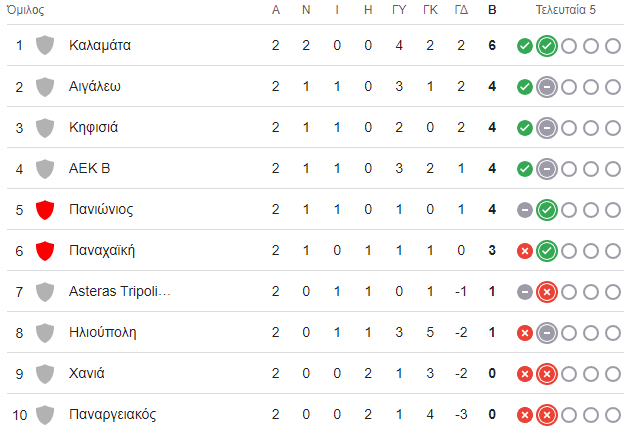This screenshot has width=641, height=441.
Task: Click Panachaiki red shield icon
Action: [44, 250]
